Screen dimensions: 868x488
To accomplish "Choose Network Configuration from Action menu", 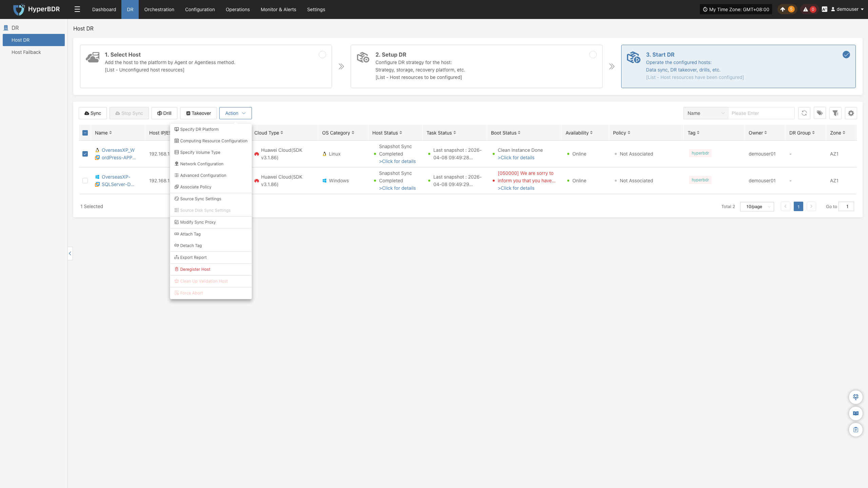I will (x=201, y=164).
